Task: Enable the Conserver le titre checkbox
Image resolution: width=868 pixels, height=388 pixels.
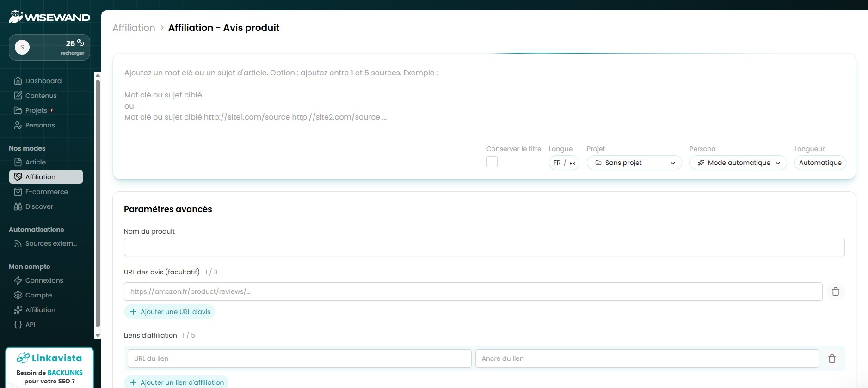Action: [492, 162]
